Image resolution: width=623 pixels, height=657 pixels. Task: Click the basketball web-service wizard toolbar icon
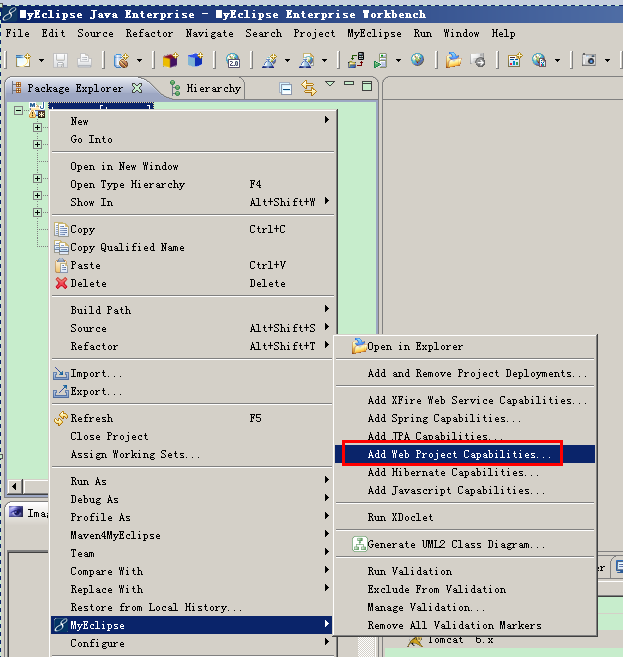click(121, 61)
